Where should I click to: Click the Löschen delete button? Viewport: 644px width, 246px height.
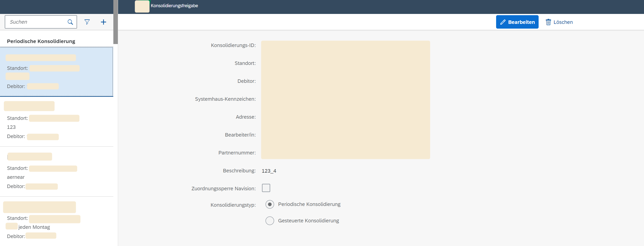tap(559, 22)
